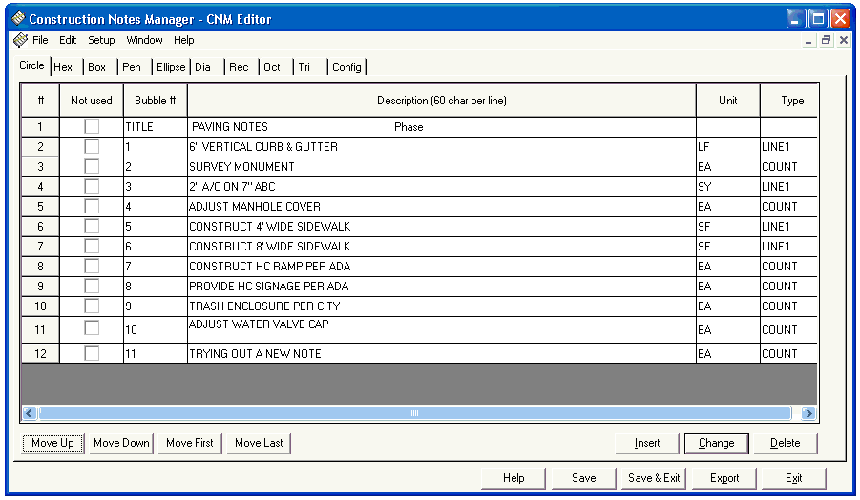This screenshot has width=860, height=500.
Task: Switch to the Hex tab
Action: 63,67
